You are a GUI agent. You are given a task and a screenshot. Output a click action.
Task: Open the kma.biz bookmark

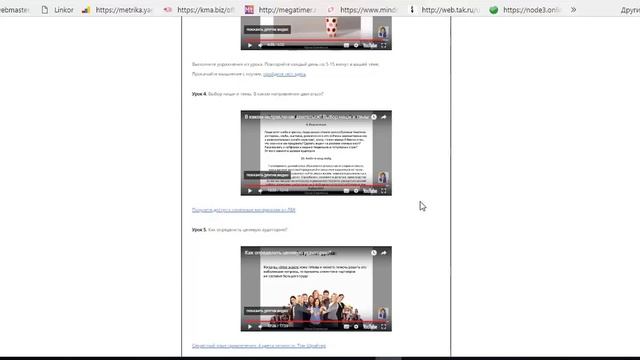point(199,10)
